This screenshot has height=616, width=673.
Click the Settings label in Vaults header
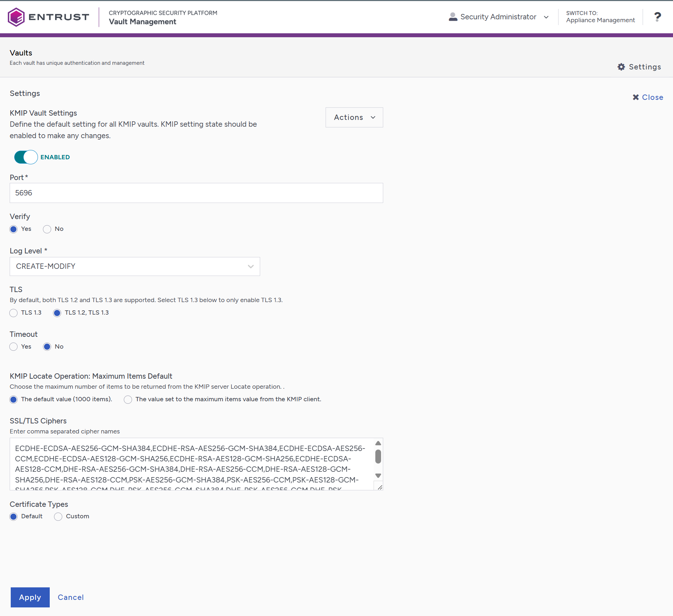[x=645, y=67]
